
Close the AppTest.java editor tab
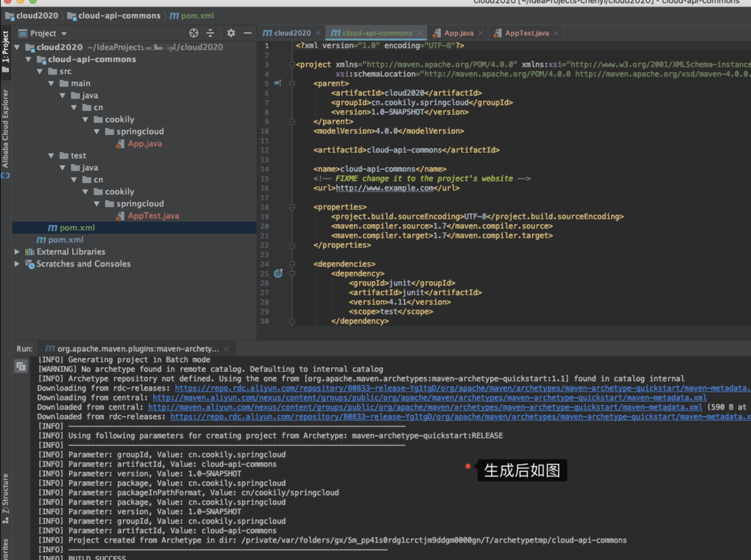click(x=556, y=33)
